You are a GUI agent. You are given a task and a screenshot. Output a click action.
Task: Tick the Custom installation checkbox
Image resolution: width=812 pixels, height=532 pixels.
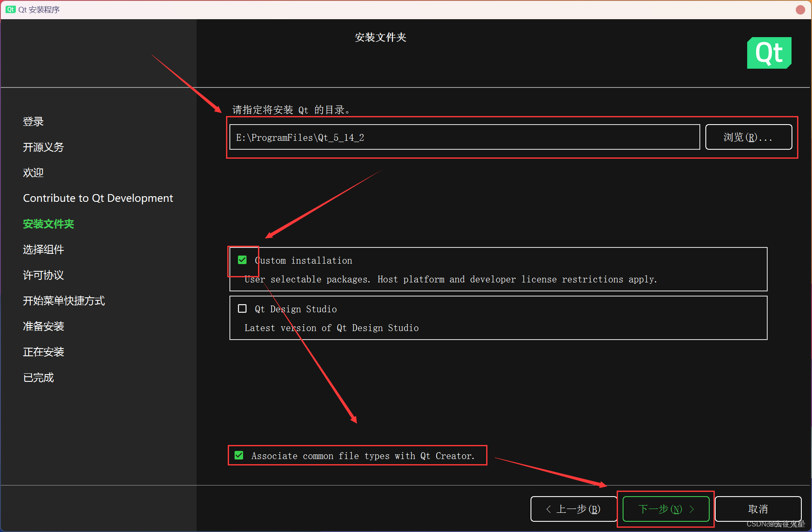pos(242,260)
